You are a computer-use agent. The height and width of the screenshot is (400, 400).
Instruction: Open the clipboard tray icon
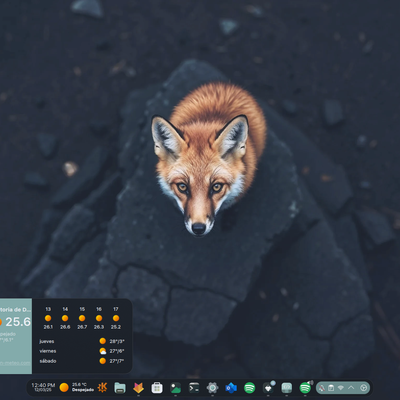tap(331, 388)
